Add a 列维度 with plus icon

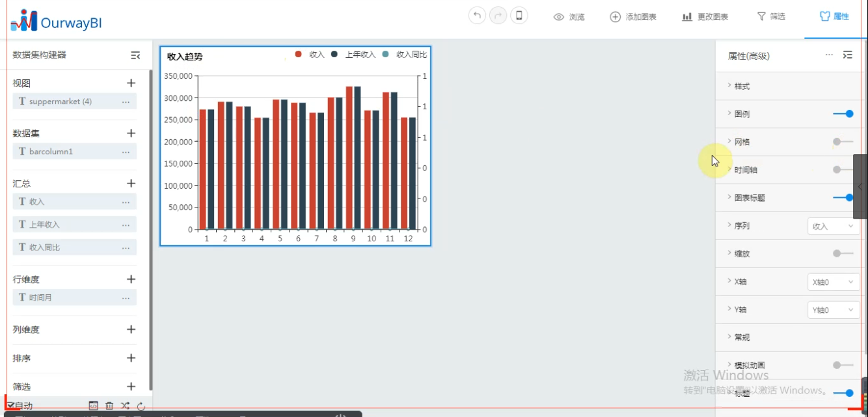point(131,329)
